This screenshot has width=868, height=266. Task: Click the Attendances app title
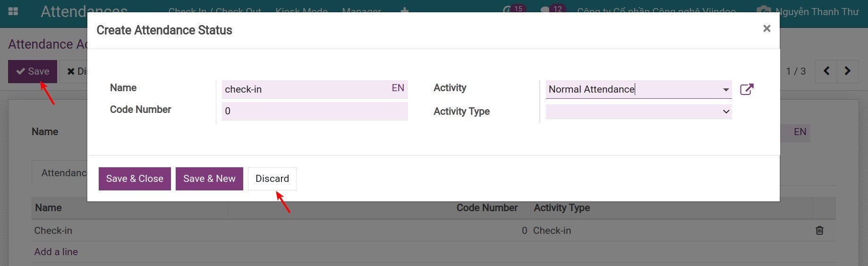84,11
